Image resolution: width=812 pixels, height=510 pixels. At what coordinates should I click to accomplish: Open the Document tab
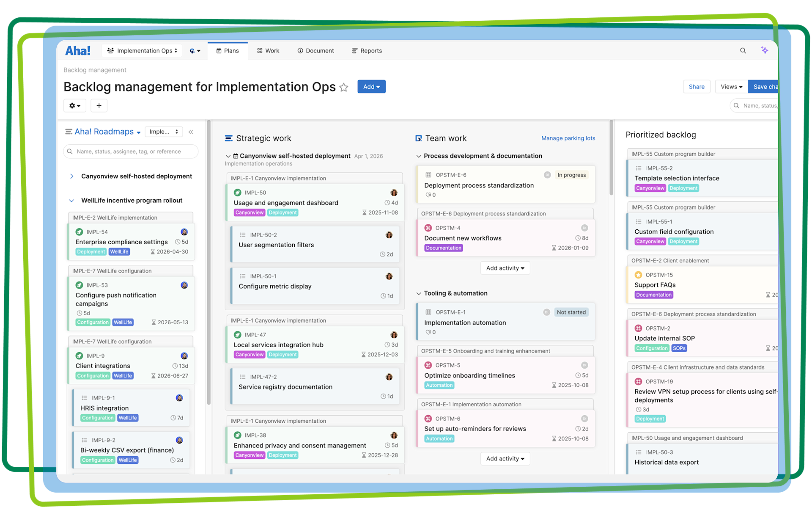point(315,51)
